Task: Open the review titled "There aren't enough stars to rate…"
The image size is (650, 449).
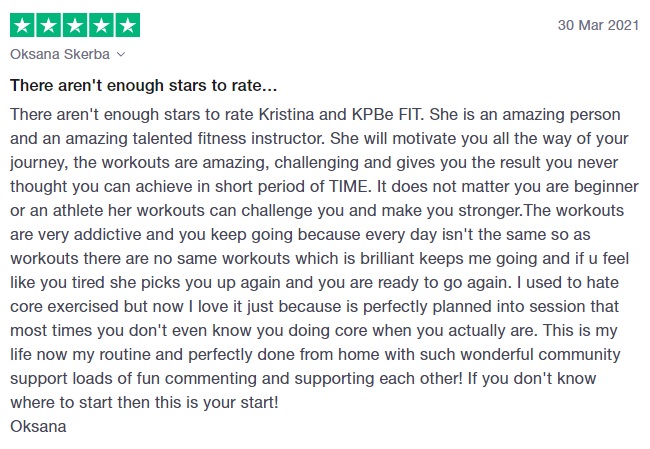Action: [x=144, y=87]
